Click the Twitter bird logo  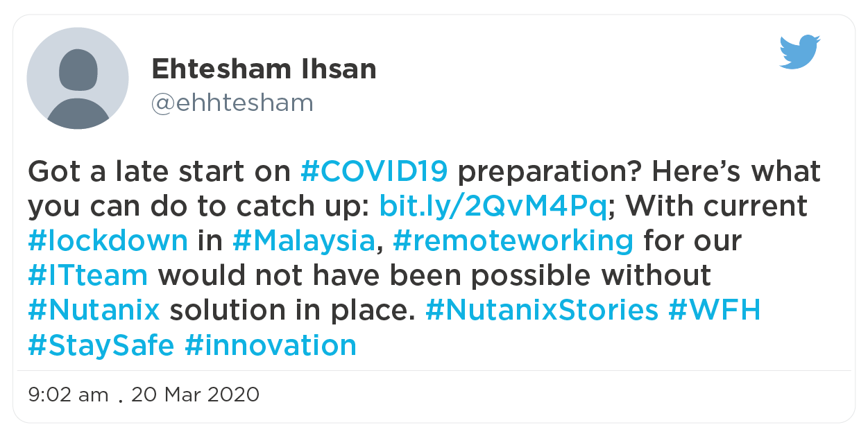[x=800, y=53]
